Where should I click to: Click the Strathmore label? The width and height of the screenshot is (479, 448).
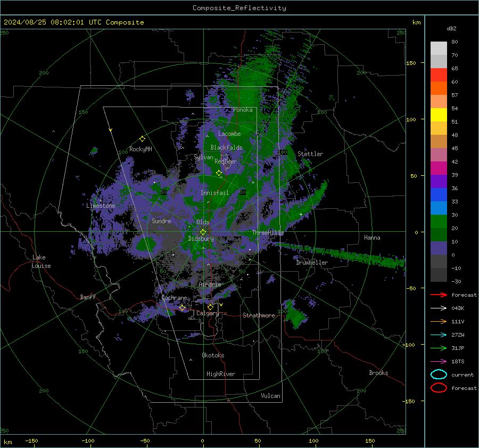[259, 315]
